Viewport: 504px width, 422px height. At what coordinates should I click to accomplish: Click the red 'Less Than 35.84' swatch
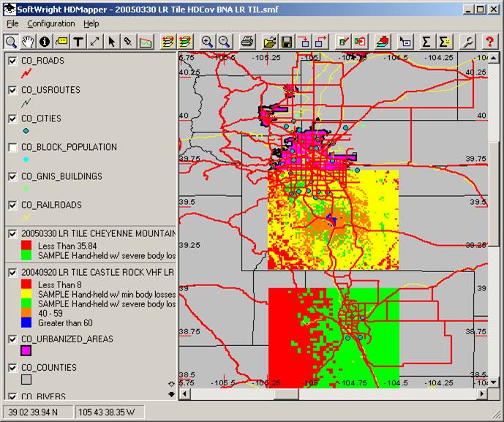pos(26,246)
